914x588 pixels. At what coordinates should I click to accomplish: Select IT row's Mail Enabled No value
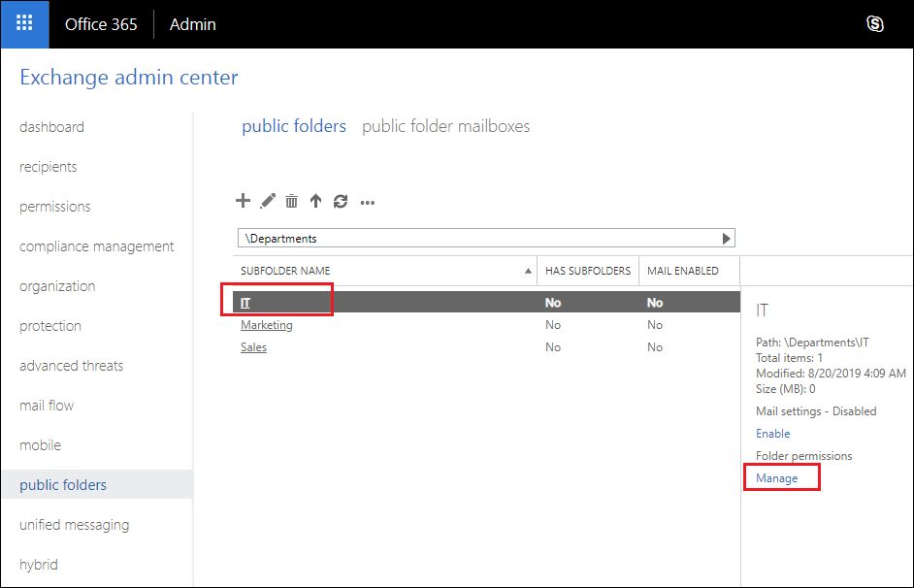pos(655,303)
